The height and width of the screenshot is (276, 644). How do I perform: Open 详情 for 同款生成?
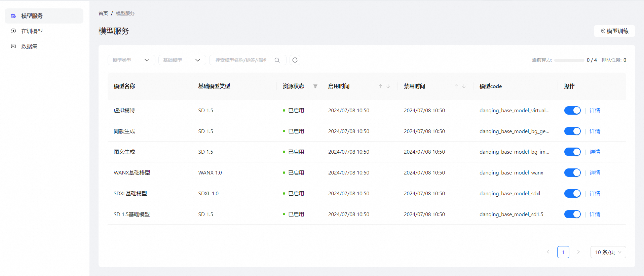[x=595, y=131]
